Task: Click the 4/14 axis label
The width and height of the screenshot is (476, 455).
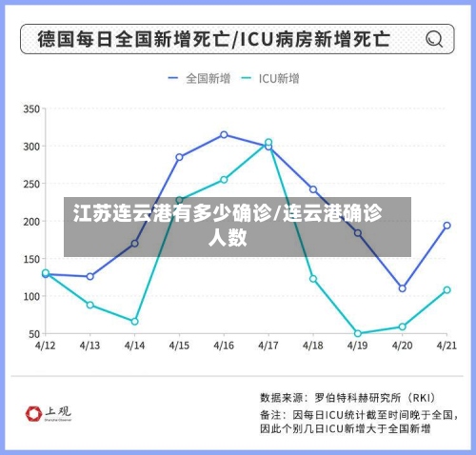Action: click(x=134, y=346)
